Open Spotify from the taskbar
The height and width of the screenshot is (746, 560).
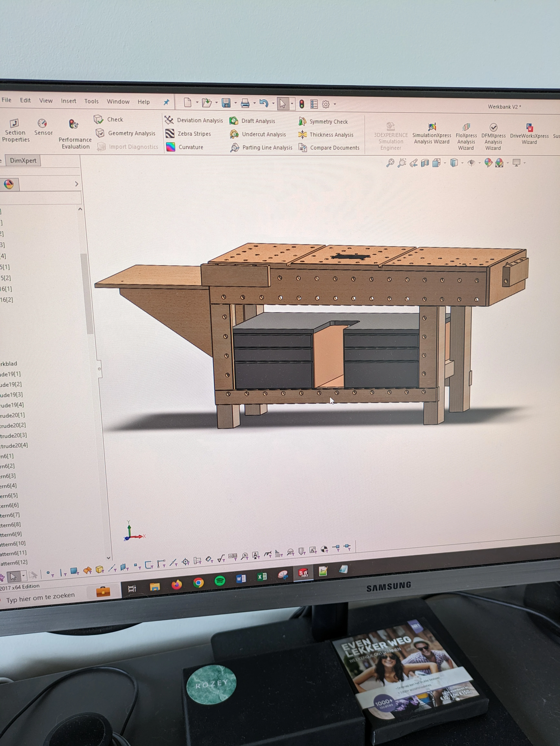coord(220,580)
